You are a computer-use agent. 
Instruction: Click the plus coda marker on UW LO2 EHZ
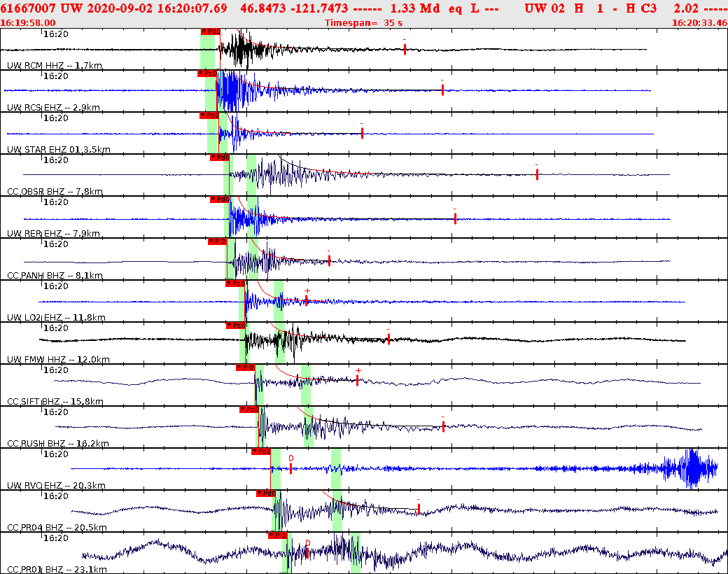point(307,290)
